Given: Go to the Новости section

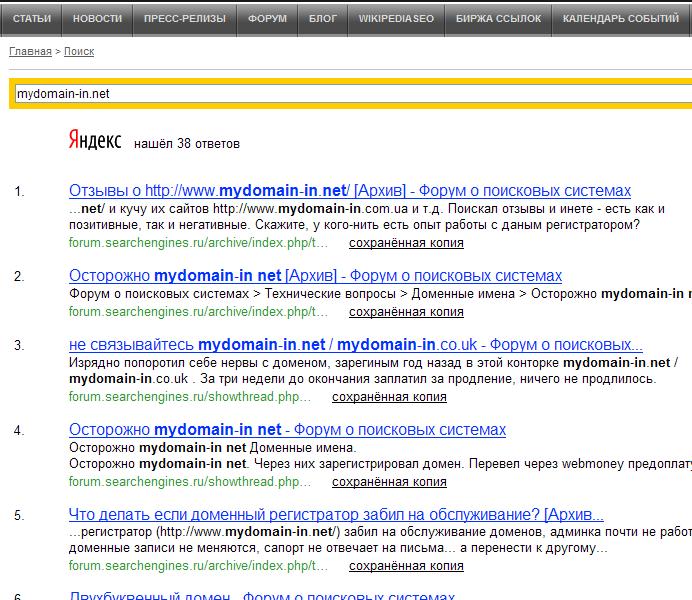Looking at the screenshot, I should coord(97,19).
